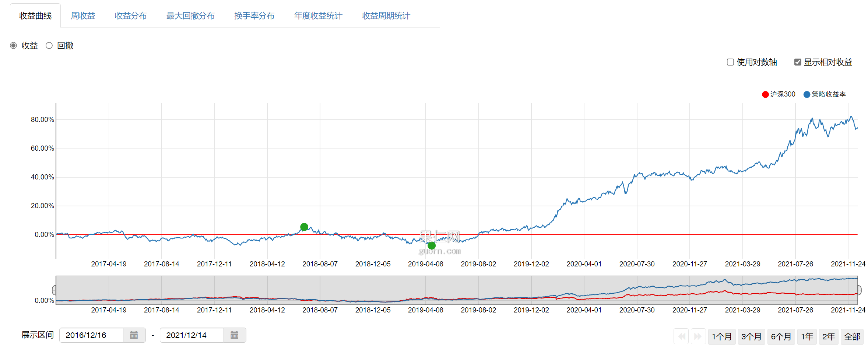The height and width of the screenshot is (353, 868).
Task: Open the 收益分布 tab
Action: point(131,16)
